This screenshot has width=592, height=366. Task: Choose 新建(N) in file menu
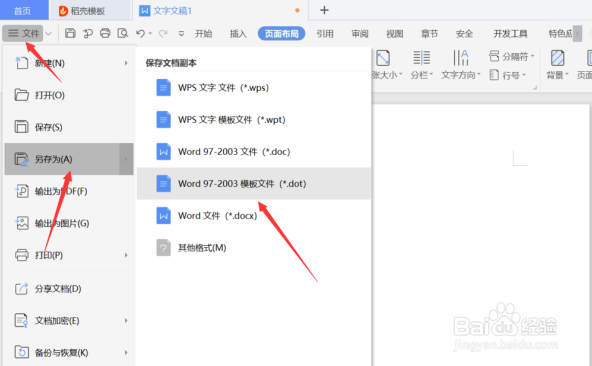pos(69,63)
